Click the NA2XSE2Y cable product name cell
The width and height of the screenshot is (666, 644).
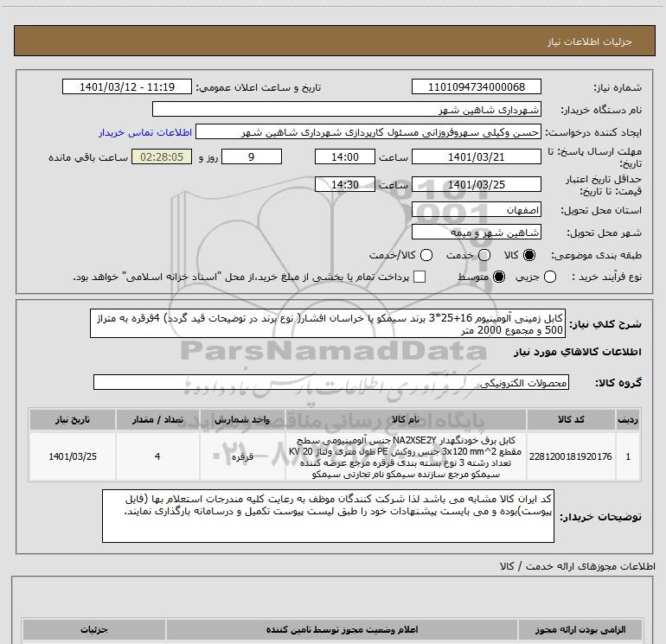pyautogui.click(x=406, y=456)
